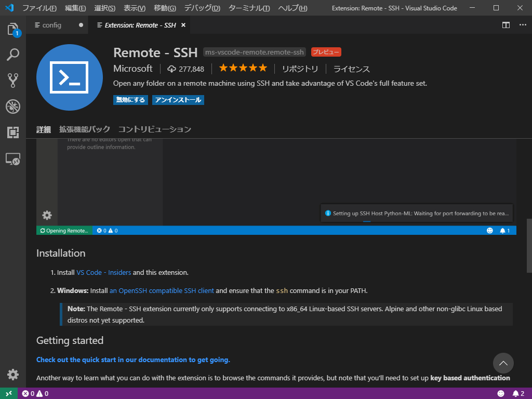Open the デバッグ menu
Viewport: 532px width, 399px height.
point(202,8)
